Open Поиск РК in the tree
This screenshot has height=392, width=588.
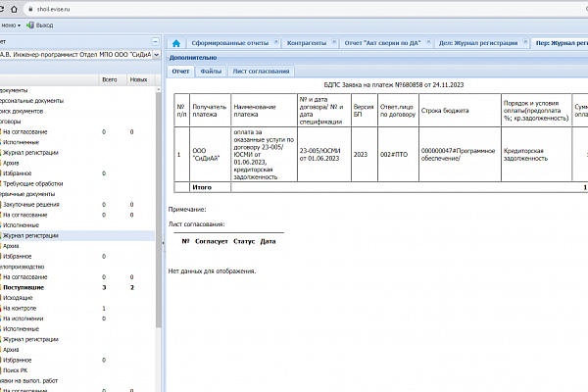point(16,370)
